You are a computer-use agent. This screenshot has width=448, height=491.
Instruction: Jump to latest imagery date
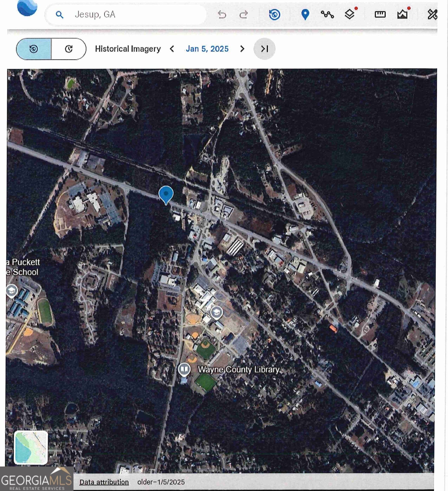264,49
